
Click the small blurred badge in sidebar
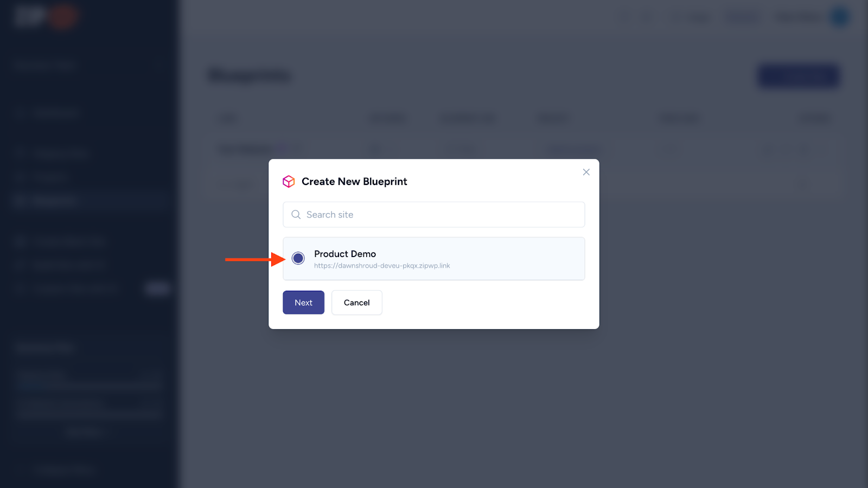pos(157,288)
